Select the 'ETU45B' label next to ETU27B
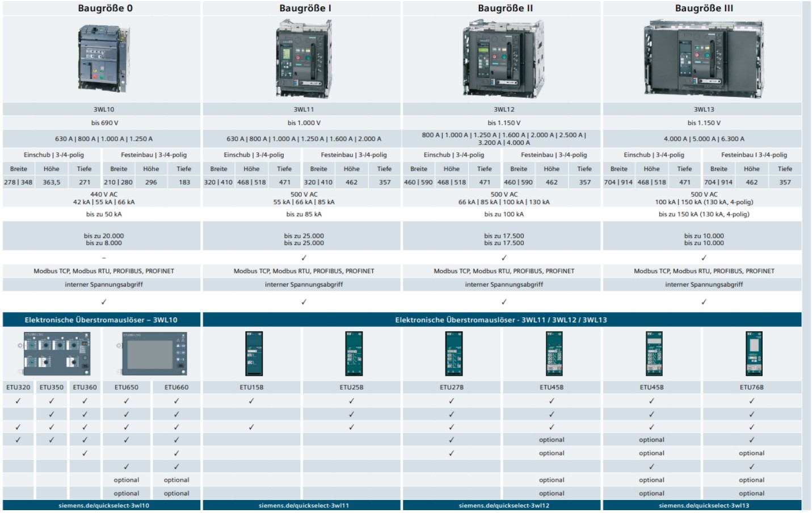Viewport: 812px width, 513px height. 552,388
